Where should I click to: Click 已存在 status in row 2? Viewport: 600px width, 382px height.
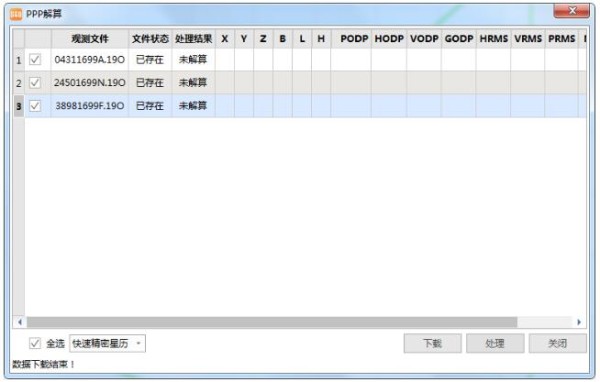(150, 83)
